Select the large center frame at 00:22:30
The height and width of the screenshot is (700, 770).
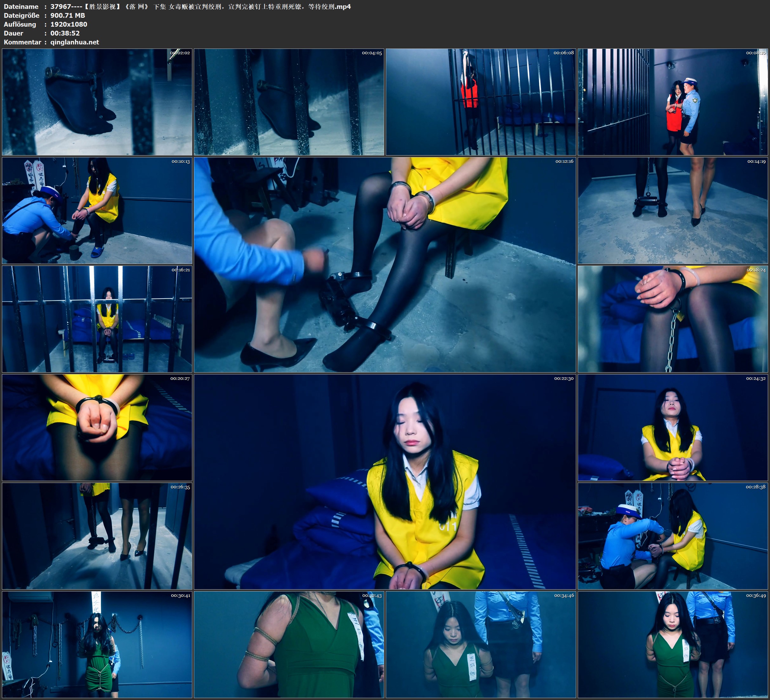pyautogui.click(x=385, y=482)
